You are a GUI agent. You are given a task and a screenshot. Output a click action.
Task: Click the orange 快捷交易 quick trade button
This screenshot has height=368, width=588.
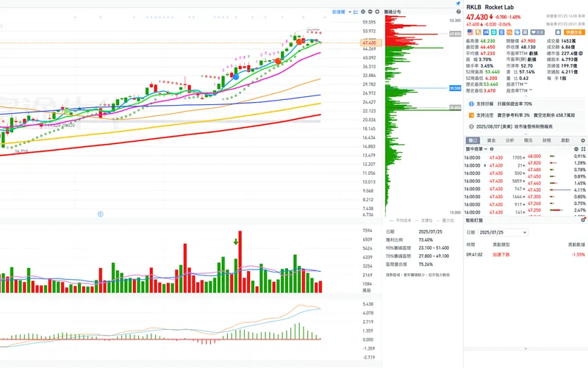(574, 32)
